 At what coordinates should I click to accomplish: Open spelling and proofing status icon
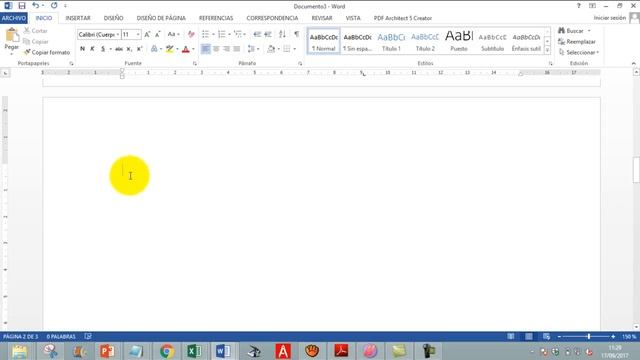[88, 336]
